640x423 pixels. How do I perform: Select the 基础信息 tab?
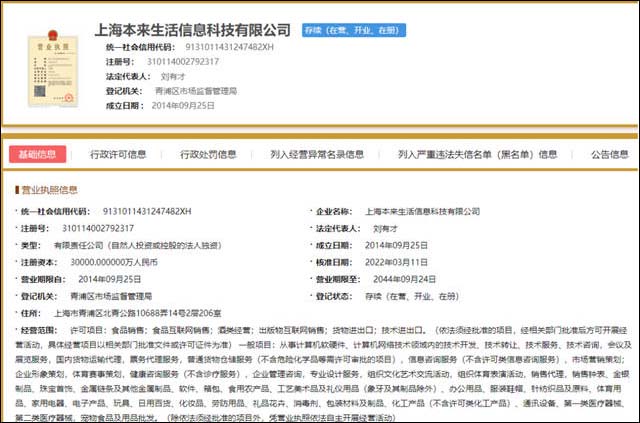pos(38,154)
